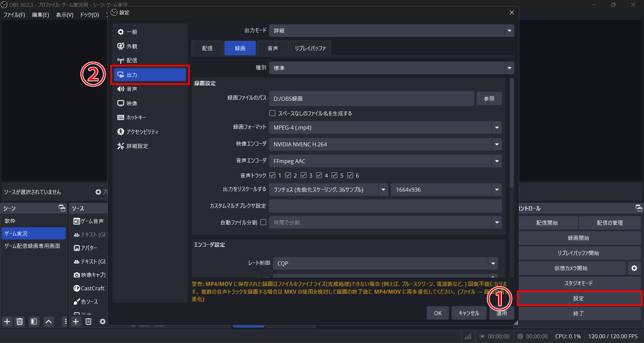644x343 pixels.
Task: Click the settings dialog vertical scrollbar
Action: pyautogui.click(x=512, y=133)
